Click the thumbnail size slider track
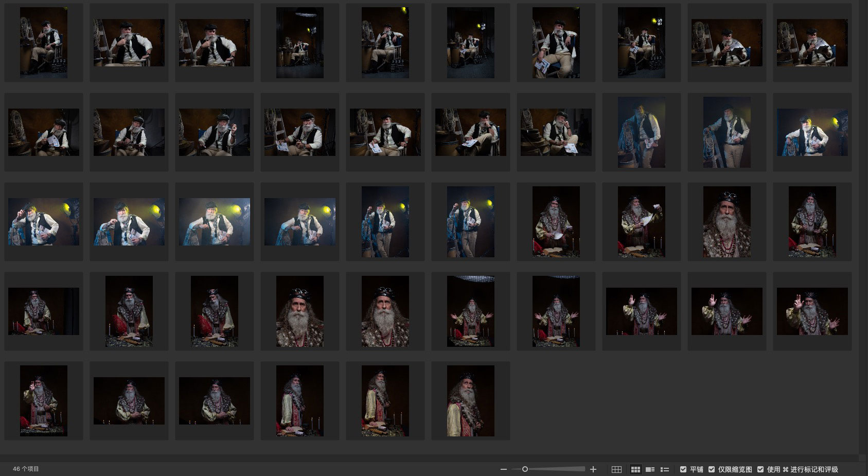868x476 pixels. 556,469
